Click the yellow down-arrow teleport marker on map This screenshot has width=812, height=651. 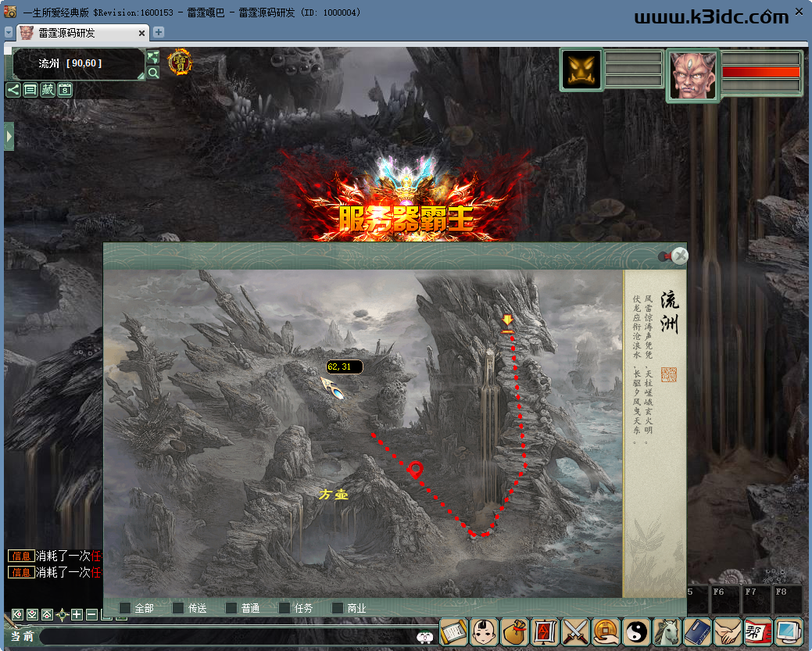tap(507, 323)
